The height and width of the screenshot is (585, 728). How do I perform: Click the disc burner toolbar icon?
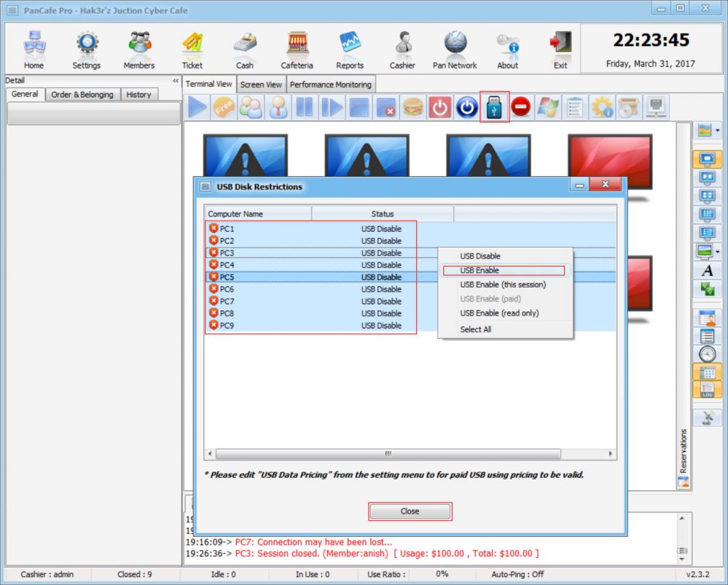click(629, 107)
